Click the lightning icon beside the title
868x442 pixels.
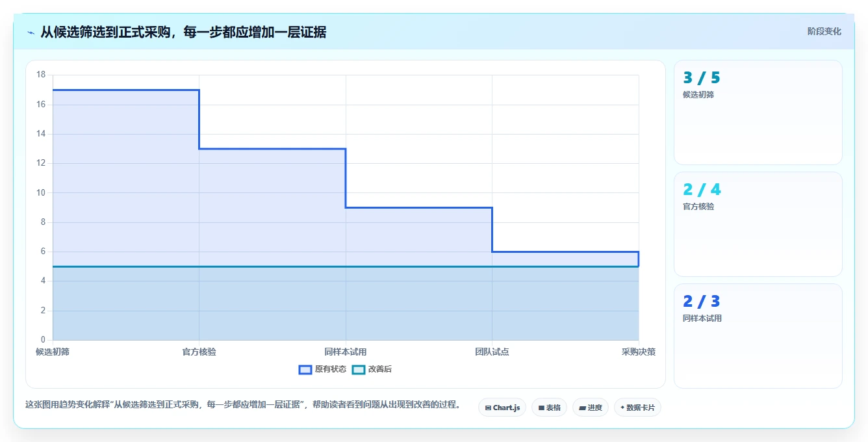click(x=31, y=32)
